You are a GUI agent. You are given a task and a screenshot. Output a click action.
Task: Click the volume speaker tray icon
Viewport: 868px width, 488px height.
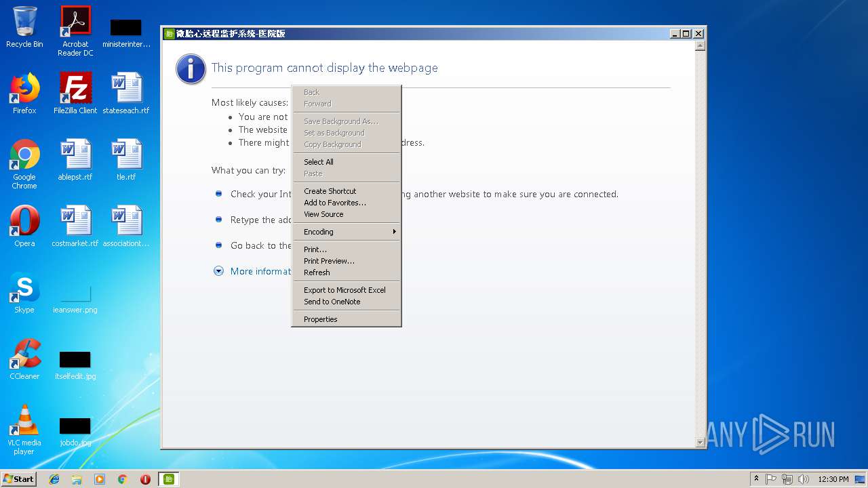click(x=803, y=479)
